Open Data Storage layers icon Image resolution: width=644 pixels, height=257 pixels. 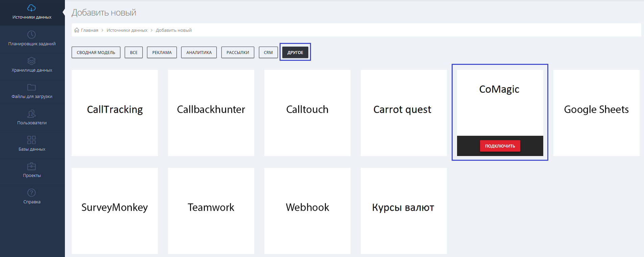point(31,61)
